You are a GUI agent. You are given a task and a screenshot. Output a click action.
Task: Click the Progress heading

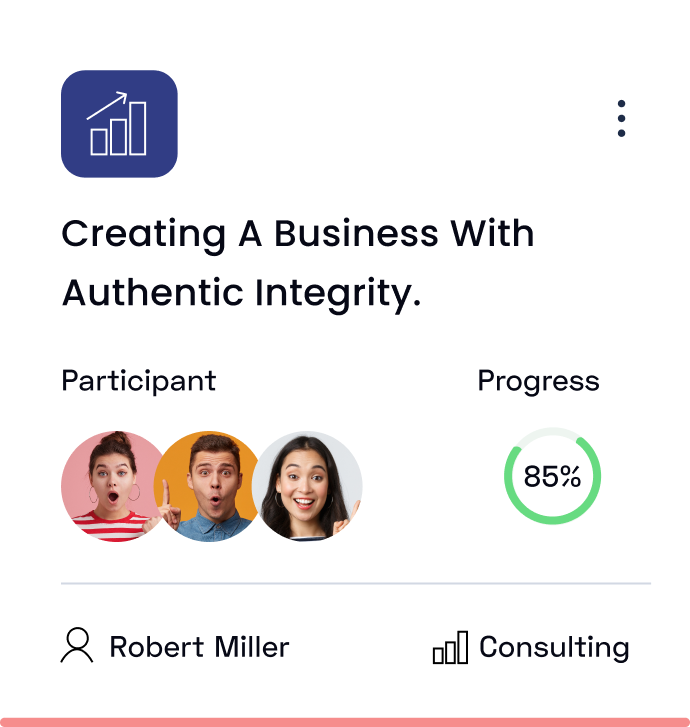pyautogui.click(x=538, y=381)
